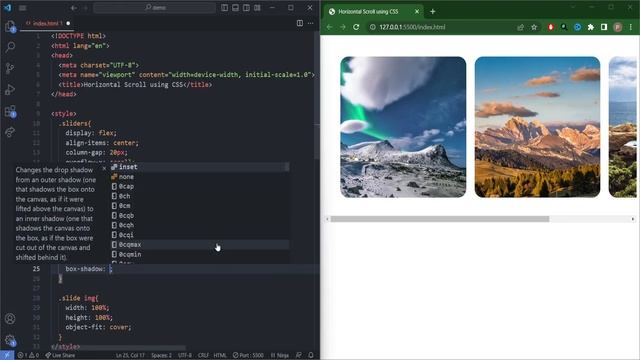Screen dimensions: 640x360
Task: Change indentation via 'Spaces: 2'
Action: click(162, 356)
